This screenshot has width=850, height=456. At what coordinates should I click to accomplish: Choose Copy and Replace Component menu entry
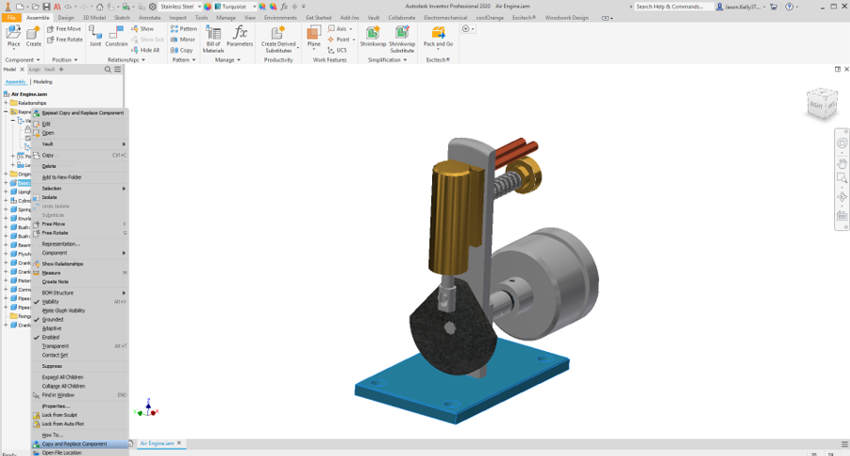click(x=74, y=444)
